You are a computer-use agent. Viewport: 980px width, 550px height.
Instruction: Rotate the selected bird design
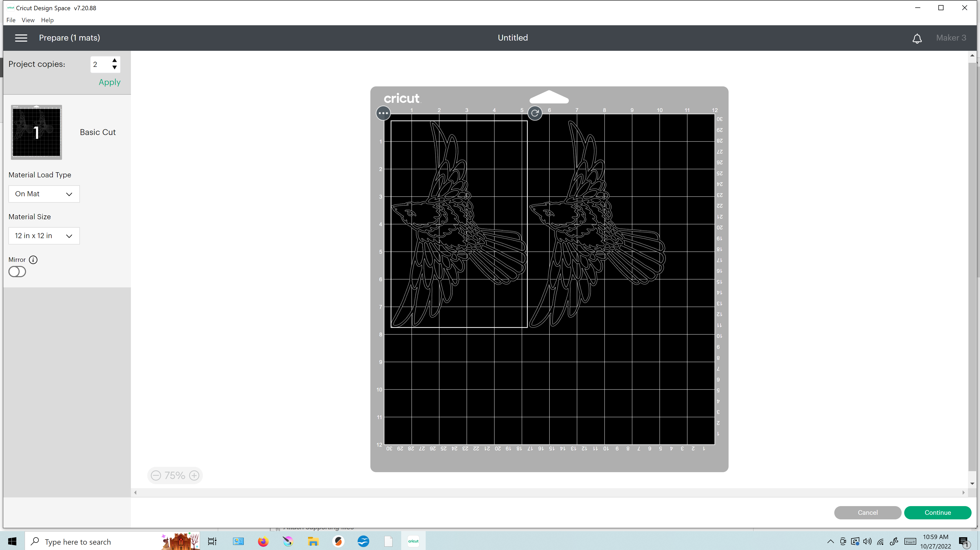pyautogui.click(x=534, y=113)
